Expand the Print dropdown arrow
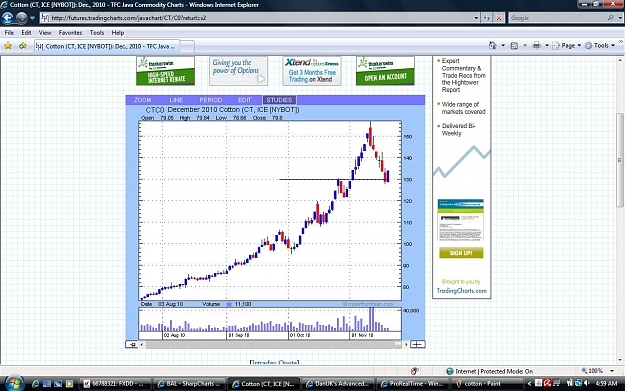 click(x=547, y=45)
